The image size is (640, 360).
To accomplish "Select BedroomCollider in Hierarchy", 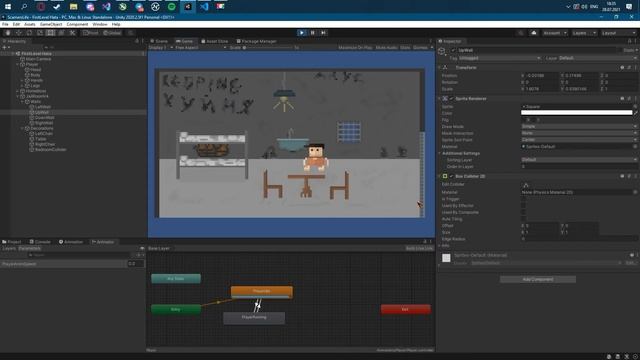I will tap(50, 149).
